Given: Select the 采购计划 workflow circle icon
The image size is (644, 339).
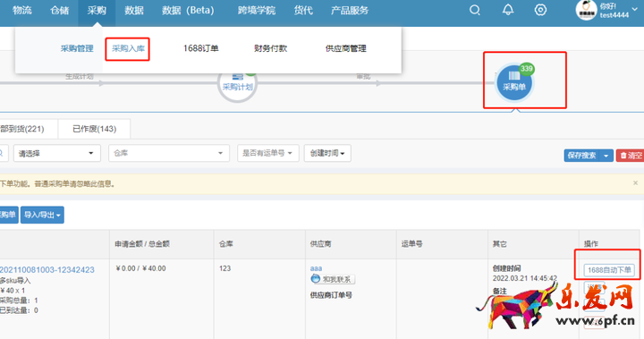Looking at the screenshot, I should pos(237,84).
